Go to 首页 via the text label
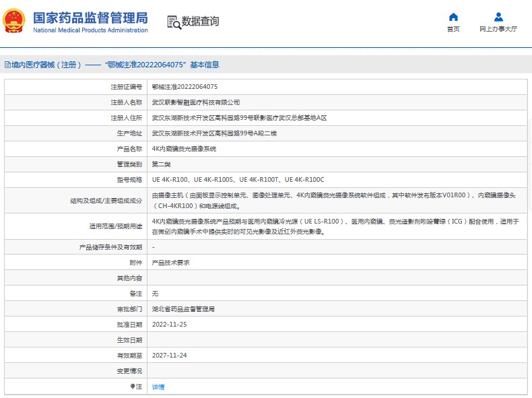532x398 pixels. (x=453, y=29)
